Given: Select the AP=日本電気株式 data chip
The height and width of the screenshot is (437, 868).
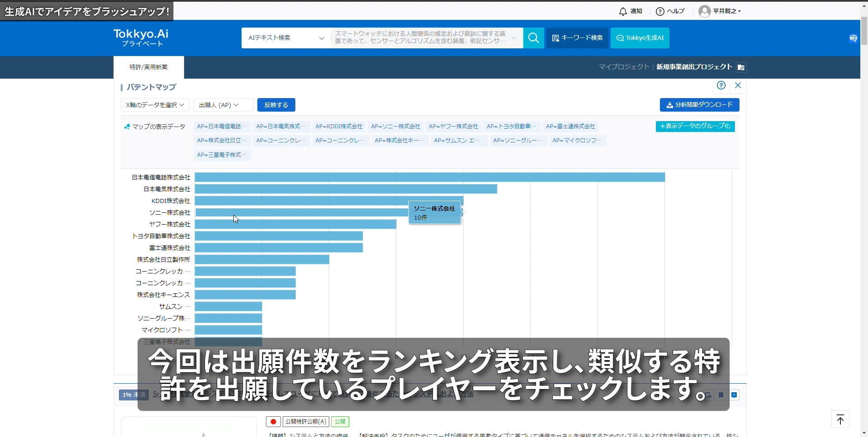Looking at the screenshot, I should tap(281, 127).
